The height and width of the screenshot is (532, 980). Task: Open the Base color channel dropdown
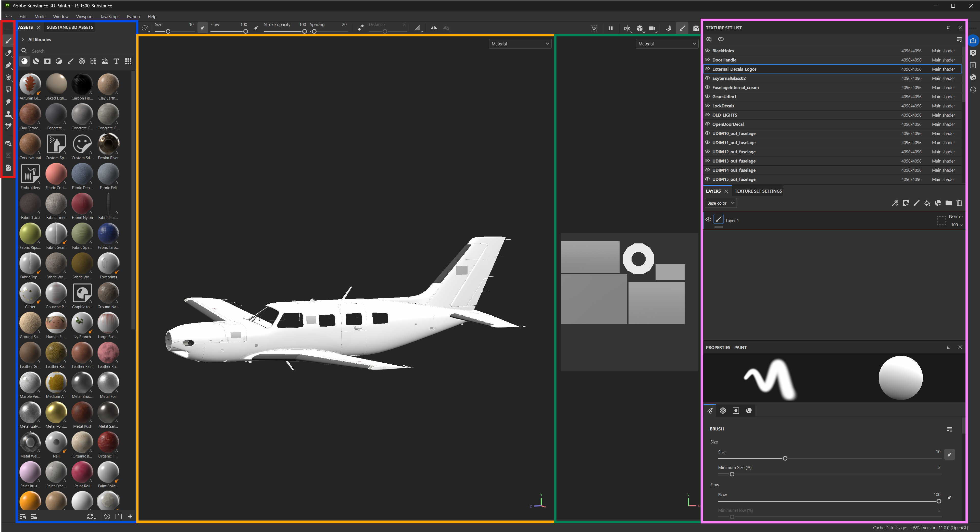tap(721, 203)
